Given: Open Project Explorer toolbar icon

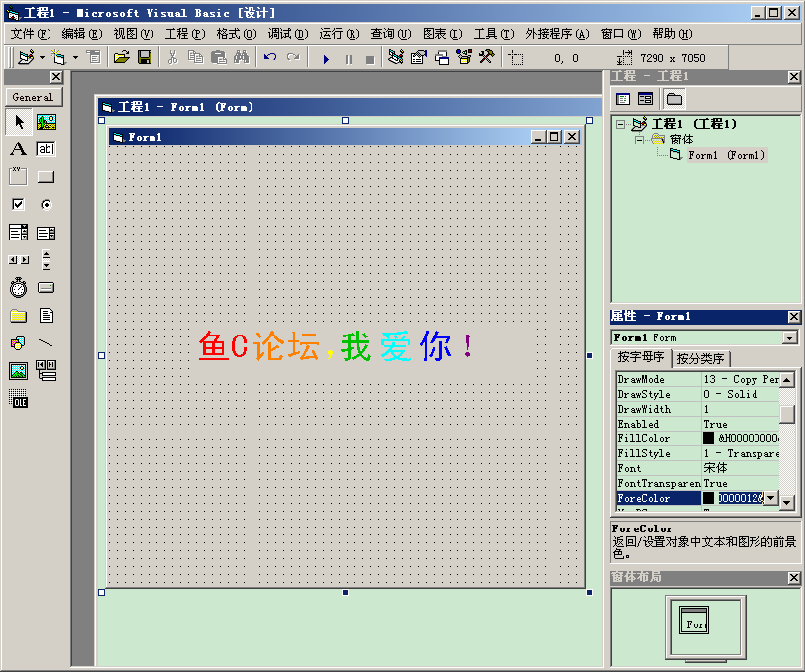Looking at the screenshot, I should click(x=396, y=57).
